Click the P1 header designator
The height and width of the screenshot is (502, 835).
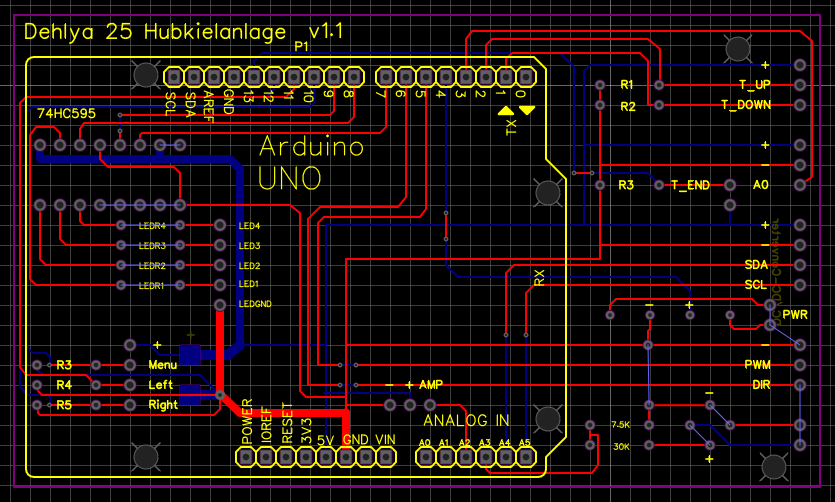click(301, 47)
